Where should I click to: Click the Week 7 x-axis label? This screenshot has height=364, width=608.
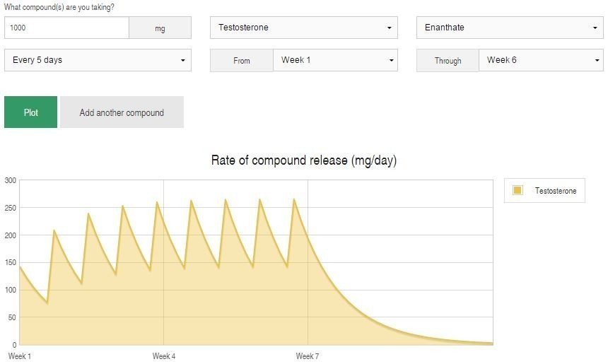(308, 356)
